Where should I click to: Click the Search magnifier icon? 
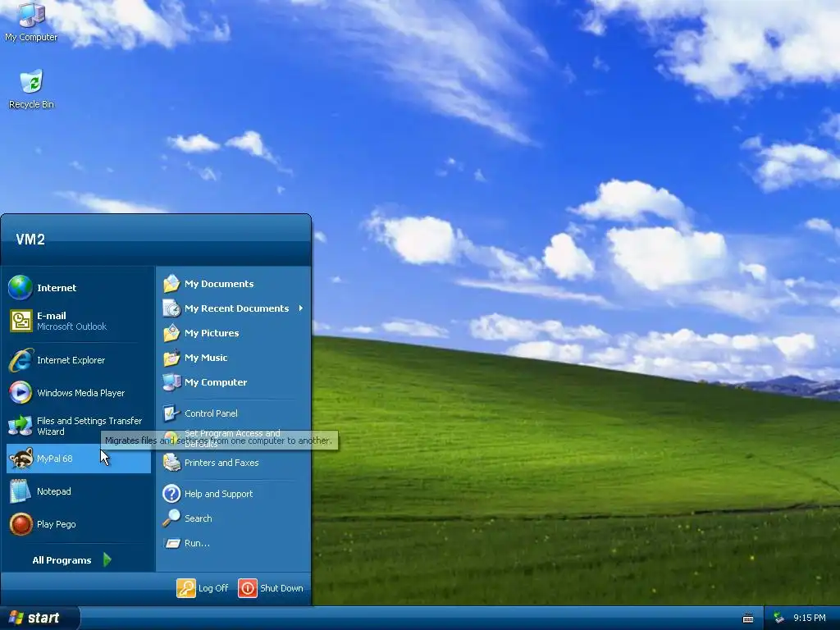[x=171, y=518]
